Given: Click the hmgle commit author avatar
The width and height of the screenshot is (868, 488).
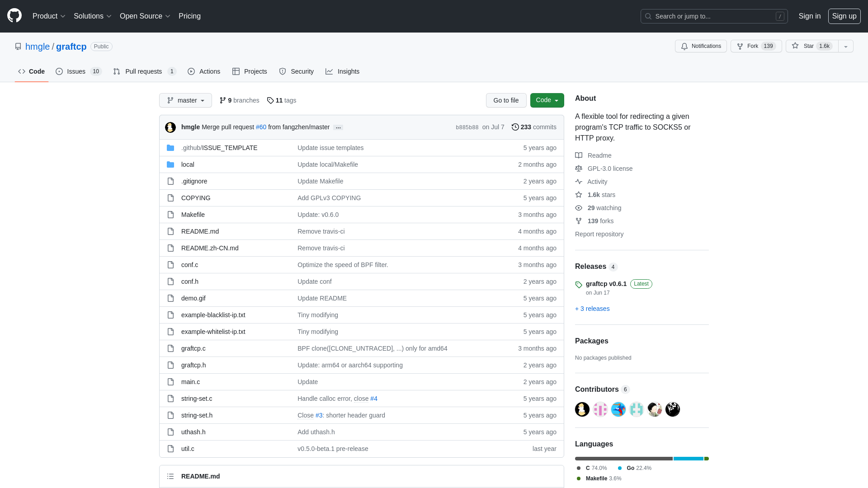Looking at the screenshot, I should 170,127.
